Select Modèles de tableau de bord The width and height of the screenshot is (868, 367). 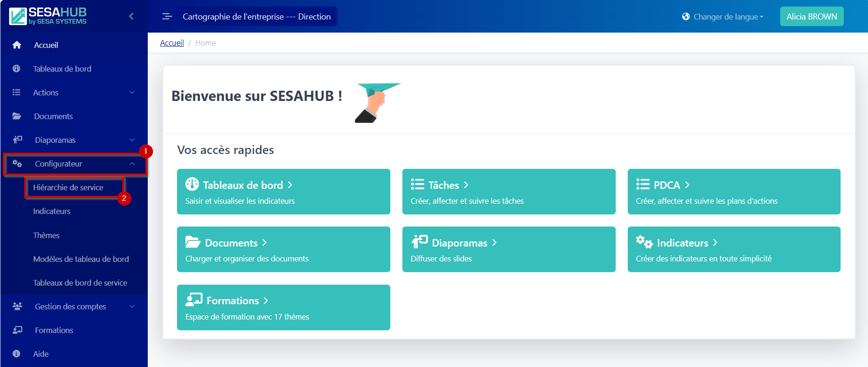click(x=81, y=259)
